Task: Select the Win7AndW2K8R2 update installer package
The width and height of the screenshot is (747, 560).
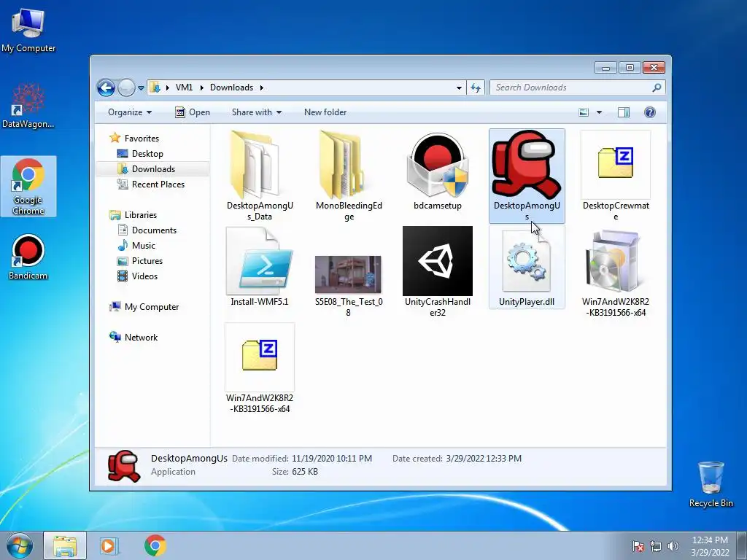Action: click(616, 273)
